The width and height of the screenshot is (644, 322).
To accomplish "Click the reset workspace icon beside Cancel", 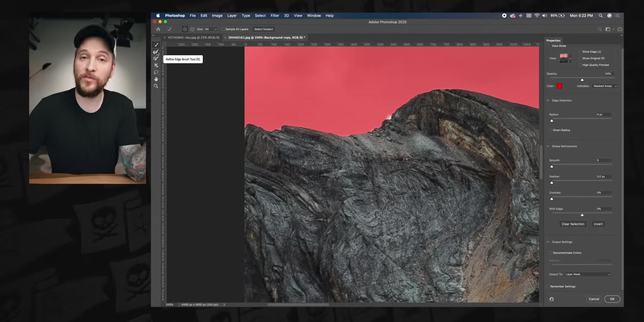I will tap(551, 299).
